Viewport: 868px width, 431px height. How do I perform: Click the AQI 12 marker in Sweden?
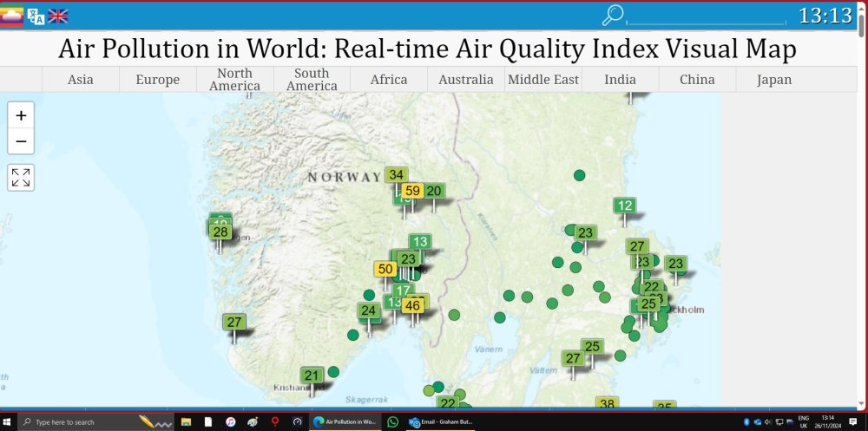coord(624,206)
